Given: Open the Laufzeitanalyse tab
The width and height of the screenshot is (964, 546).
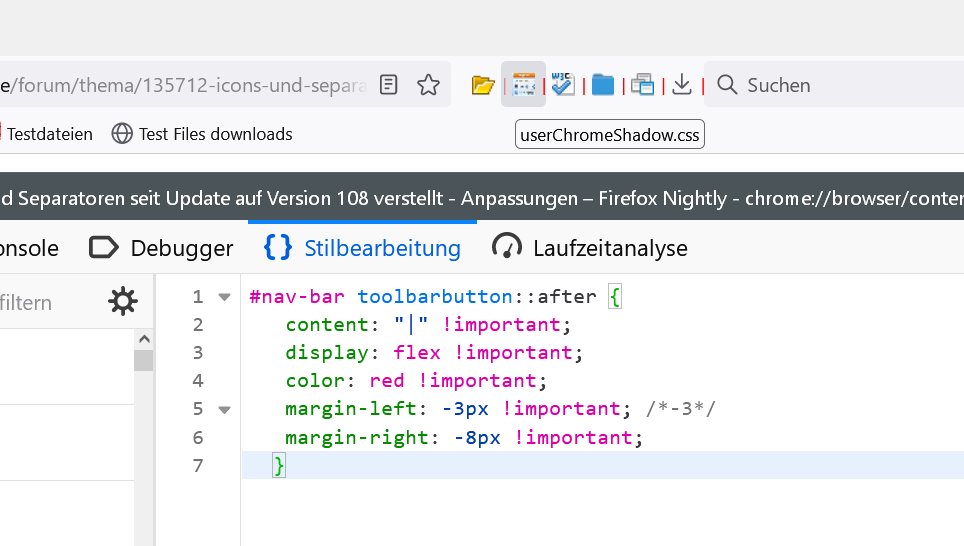Looking at the screenshot, I should [590, 248].
